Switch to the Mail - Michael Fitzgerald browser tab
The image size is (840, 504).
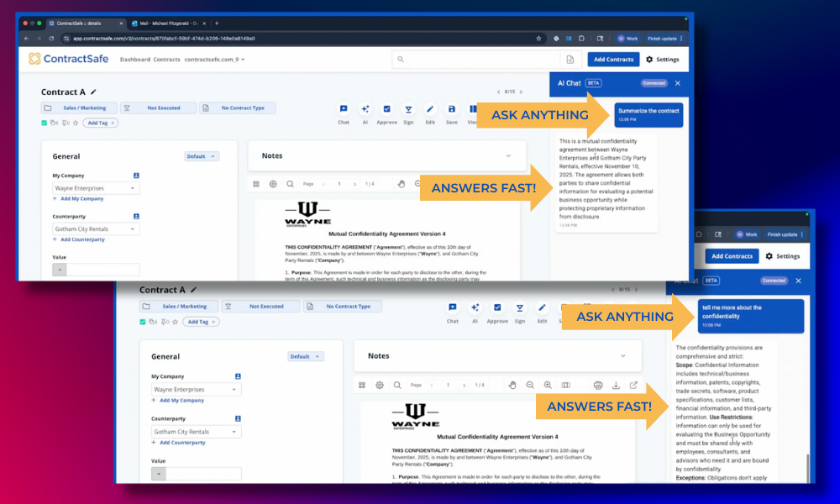click(x=168, y=24)
